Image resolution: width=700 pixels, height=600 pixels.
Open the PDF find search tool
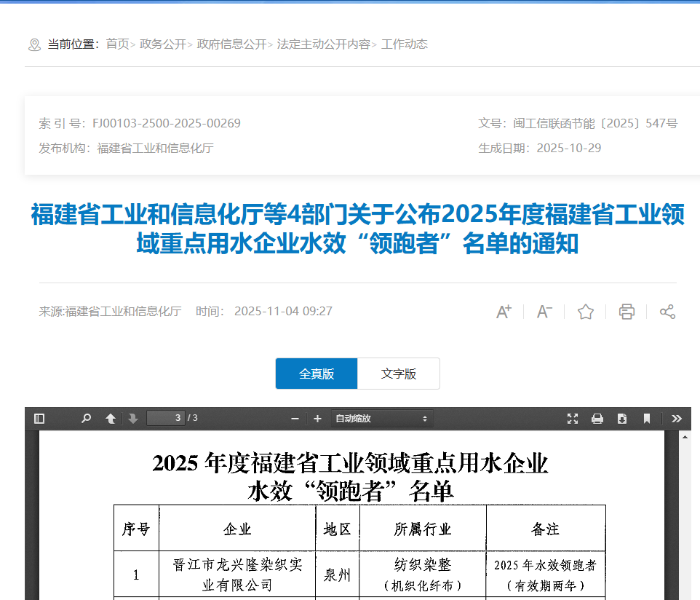[86, 419]
